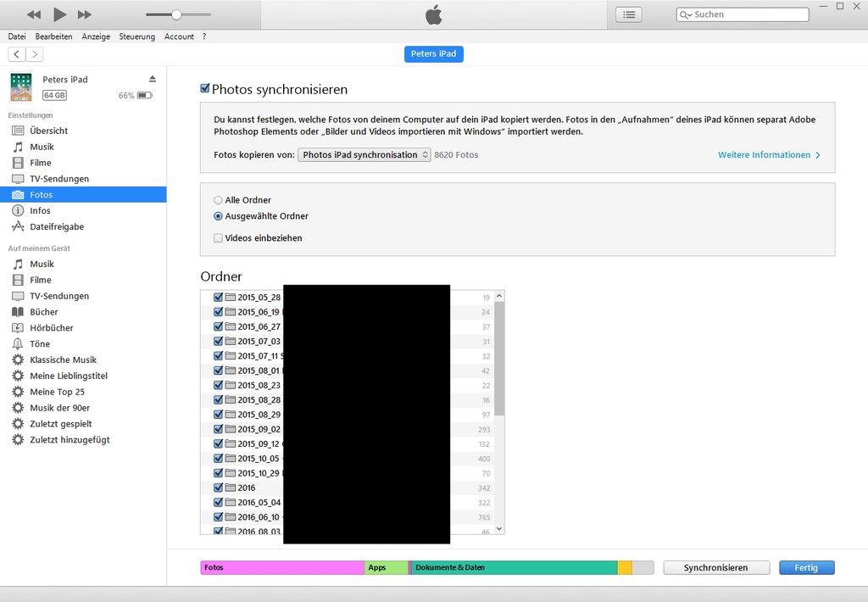Open the Meine Top 25 playlist

pyautogui.click(x=83, y=392)
